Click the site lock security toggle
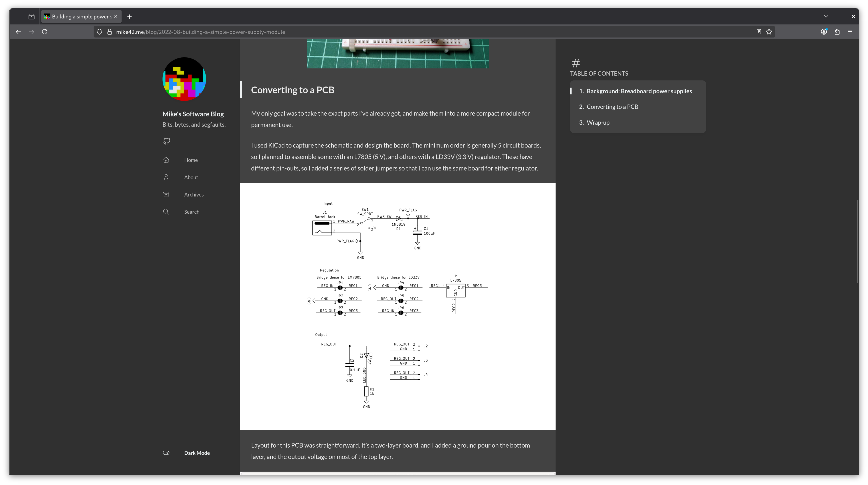This screenshot has height=485, width=868. click(x=109, y=32)
